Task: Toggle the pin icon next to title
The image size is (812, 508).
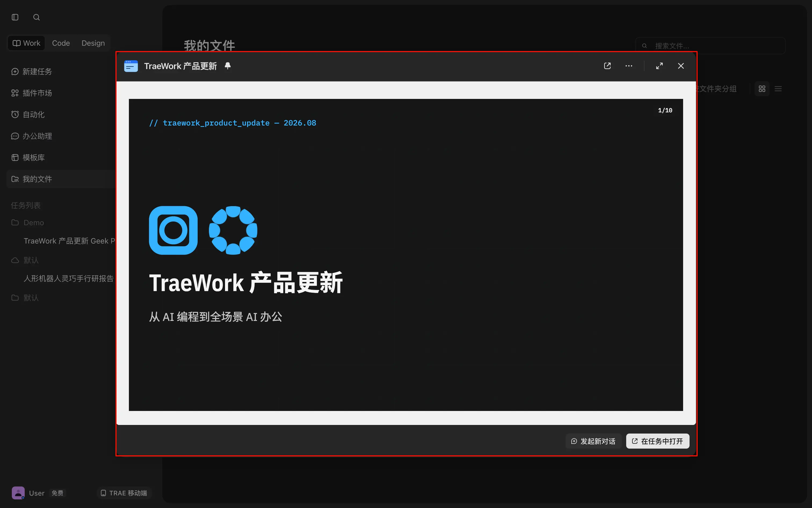Action: tap(227, 66)
